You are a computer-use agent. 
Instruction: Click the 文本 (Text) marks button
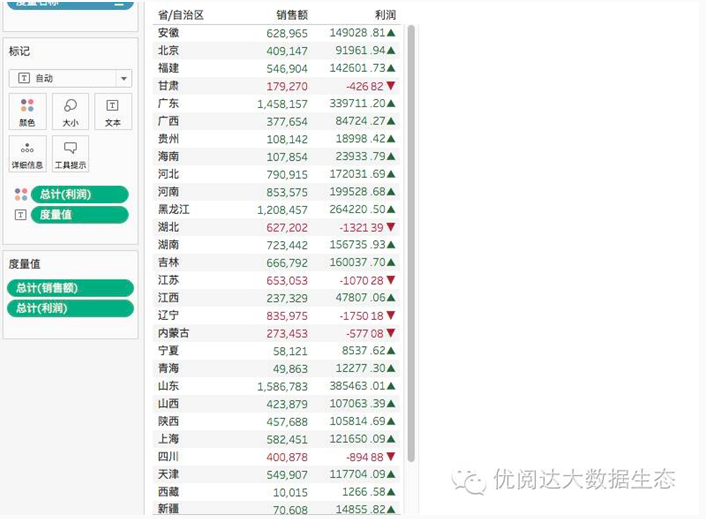click(112, 111)
